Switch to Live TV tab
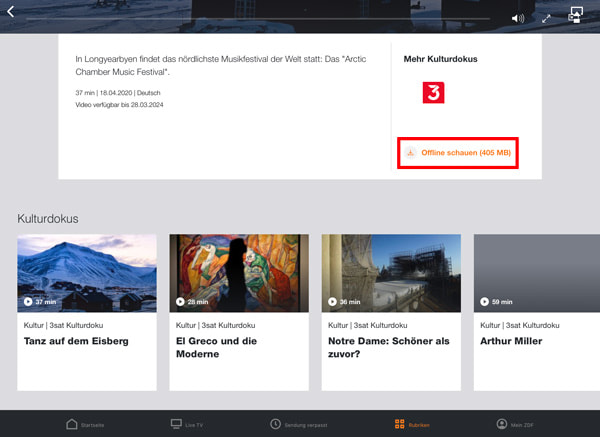The height and width of the screenshot is (437, 600). pyautogui.click(x=189, y=424)
